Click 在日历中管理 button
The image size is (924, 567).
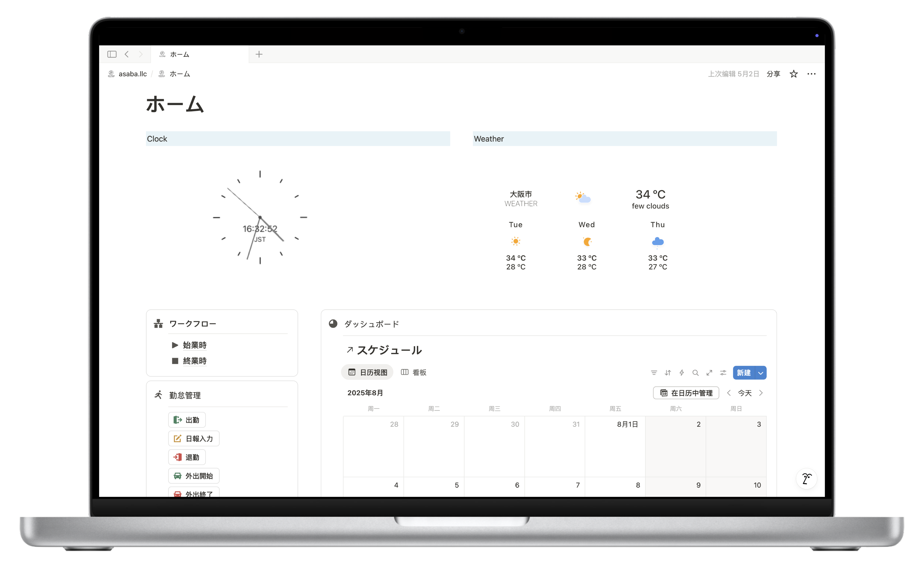point(686,393)
